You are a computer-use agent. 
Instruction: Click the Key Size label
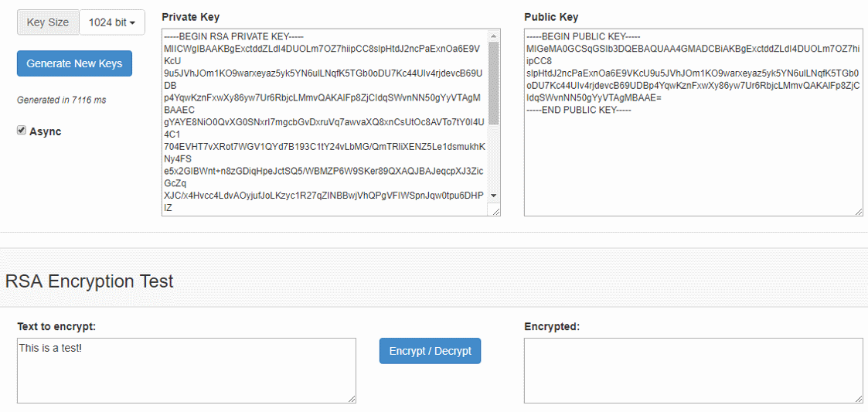[48, 22]
